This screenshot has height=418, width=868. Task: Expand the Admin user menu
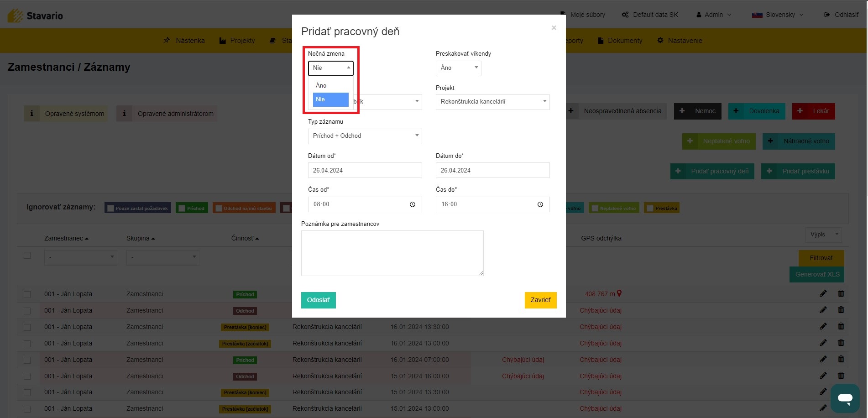pyautogui.click(x=714, y=15)
